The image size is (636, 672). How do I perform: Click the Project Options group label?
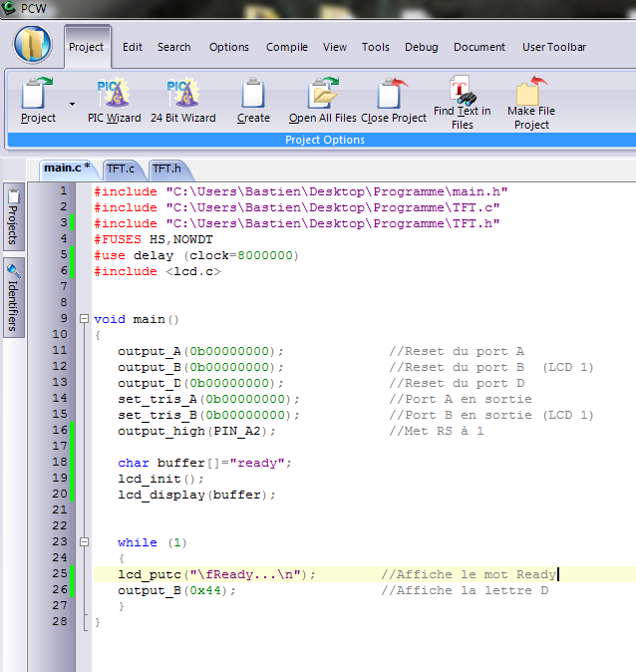pyautogui.click(x=325, y=140)
